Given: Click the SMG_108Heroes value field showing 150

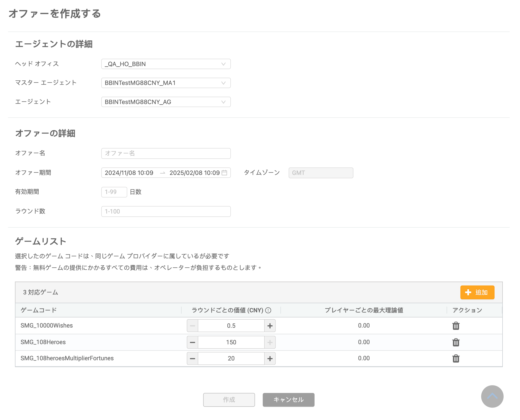Looking at the screenshot, I should 231,342.
